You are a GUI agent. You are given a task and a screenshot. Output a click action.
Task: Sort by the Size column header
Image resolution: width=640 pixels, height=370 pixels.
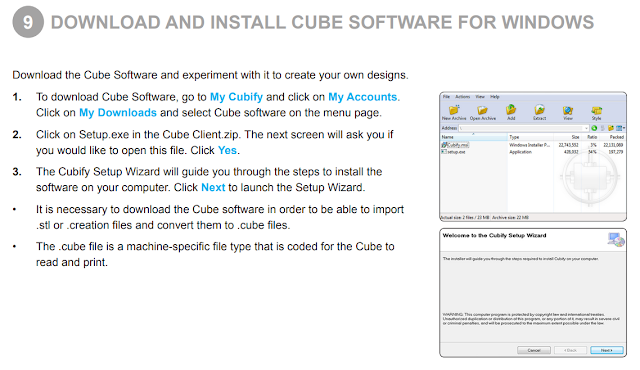[568, 137]
